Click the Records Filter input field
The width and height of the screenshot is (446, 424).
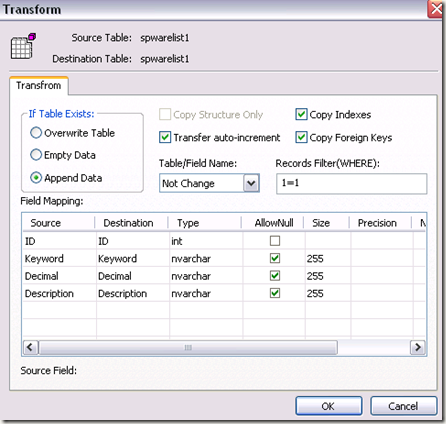[351, 183]
